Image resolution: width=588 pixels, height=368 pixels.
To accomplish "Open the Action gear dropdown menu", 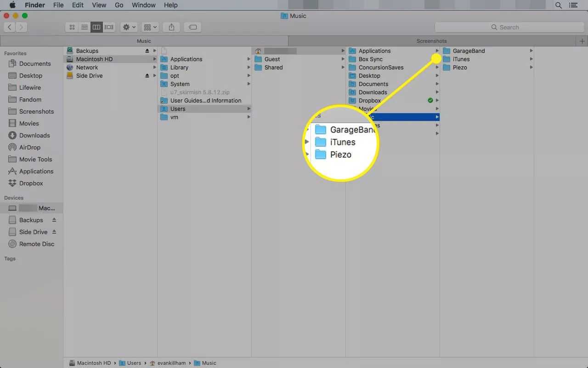I will point(129,27).
